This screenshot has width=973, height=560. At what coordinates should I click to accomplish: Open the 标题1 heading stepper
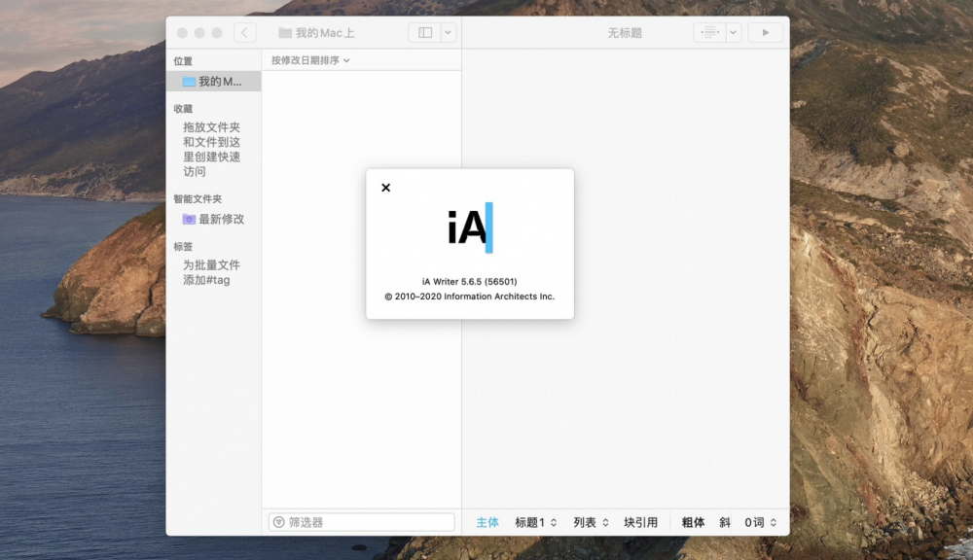tap(535, 522)
